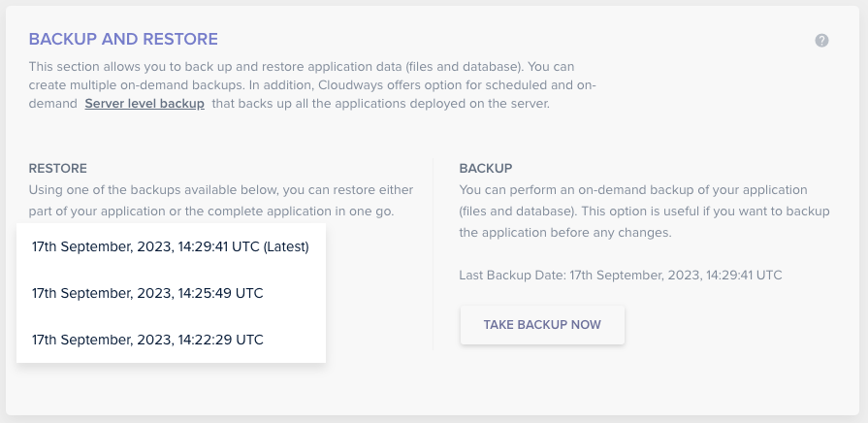Click the BACKUP subsection heading

pos(485,169)
